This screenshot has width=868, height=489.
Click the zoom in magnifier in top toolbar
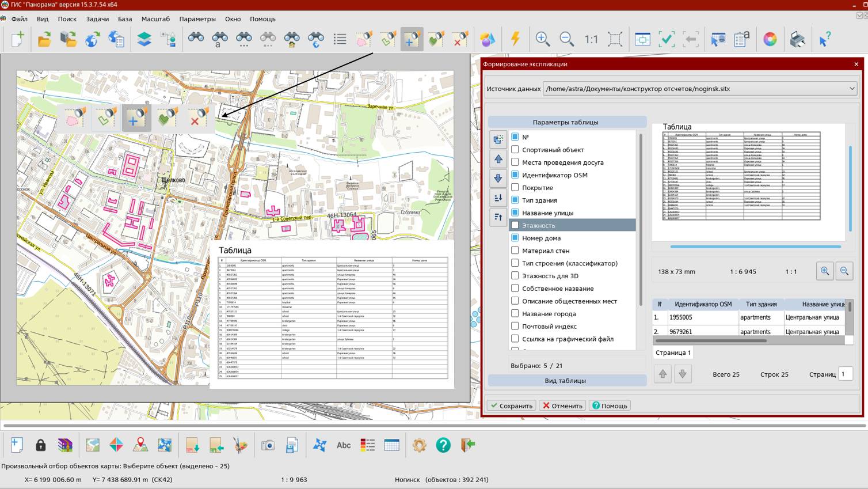[542, 39]
